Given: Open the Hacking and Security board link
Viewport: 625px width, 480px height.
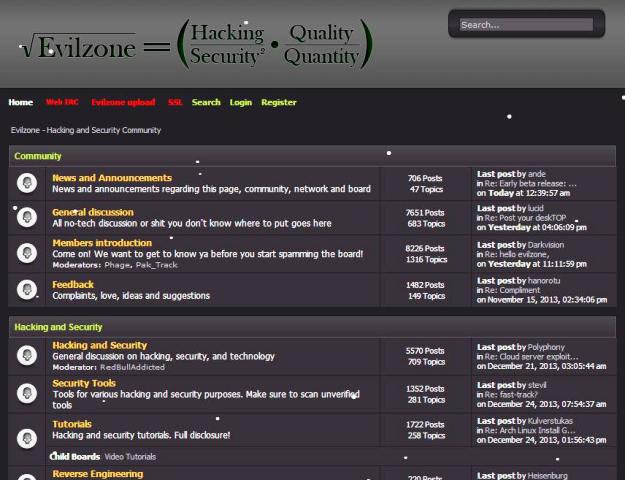Looking at the screenshot, I should pos(100,345).
